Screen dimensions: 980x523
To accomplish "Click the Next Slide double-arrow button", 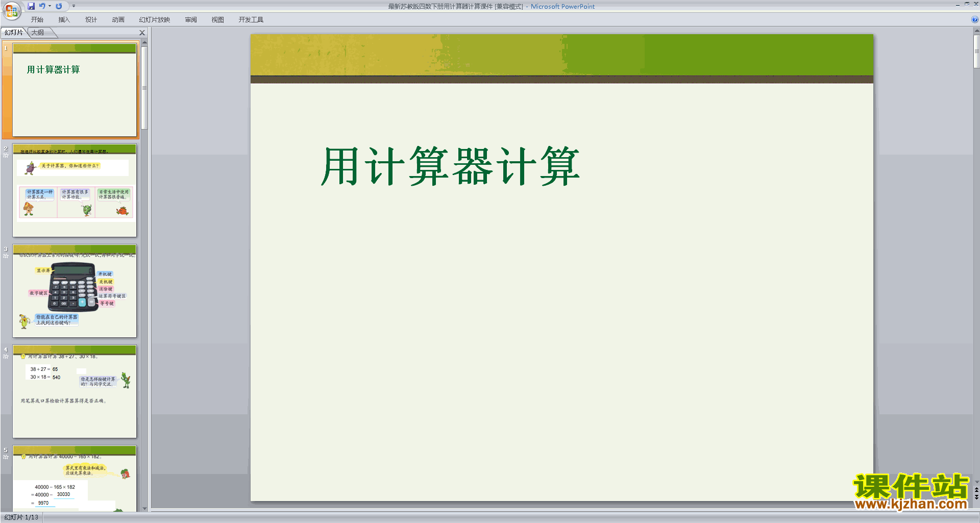I will (x=976, y=497).
